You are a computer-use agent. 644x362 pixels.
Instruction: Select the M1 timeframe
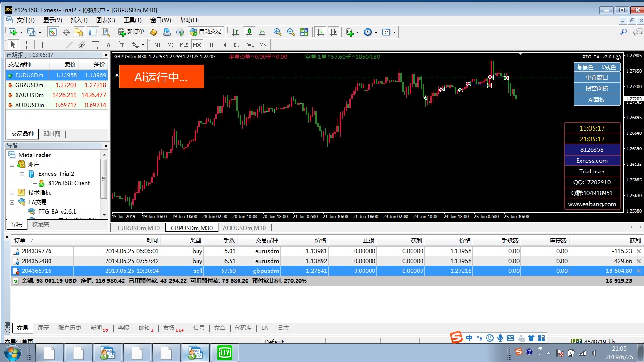pyautogui.click(x=157, y=45)
